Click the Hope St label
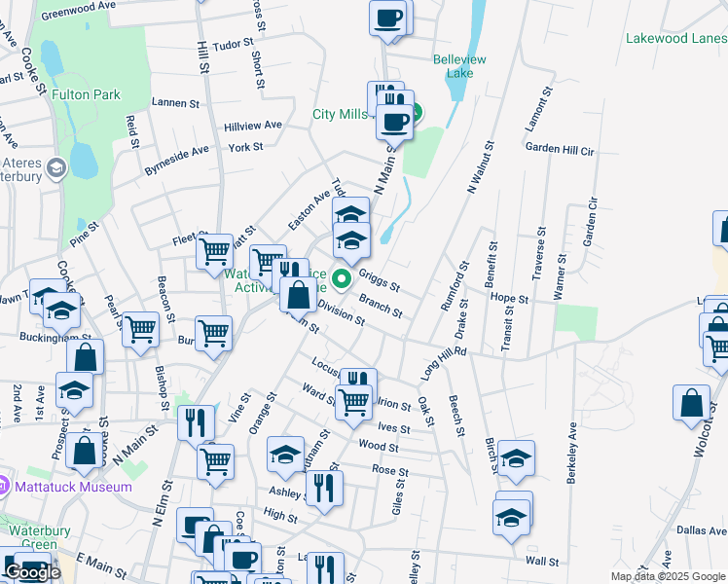This screenshot has width=728, height=584. pos(509,298)
